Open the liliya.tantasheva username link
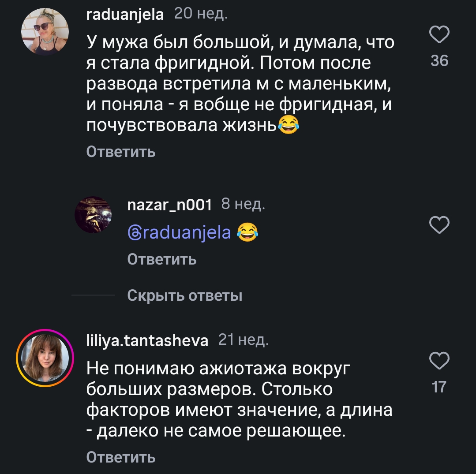The width and height of the screenshot is (476, 474). point(147,340)
